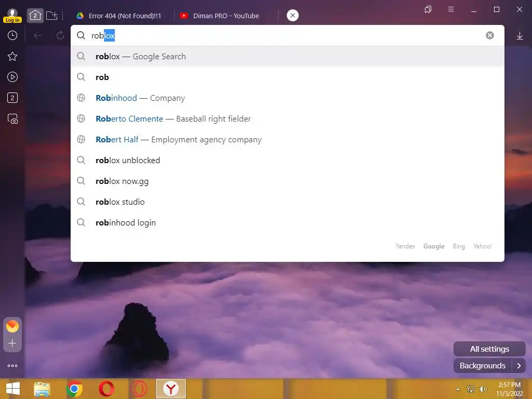Switch to Error 404 (Not Found) tab
The width and height of the screenshot is (532, 399).
[119, 16]
